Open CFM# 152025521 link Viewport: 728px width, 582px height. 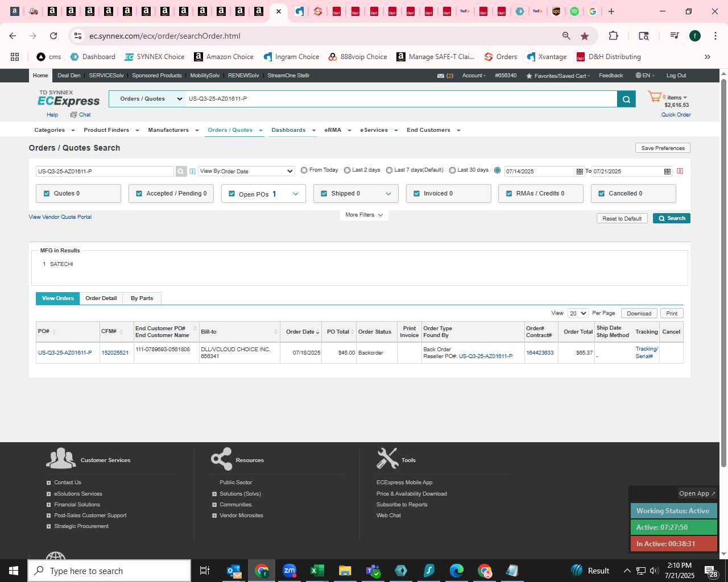click(115, 353)
